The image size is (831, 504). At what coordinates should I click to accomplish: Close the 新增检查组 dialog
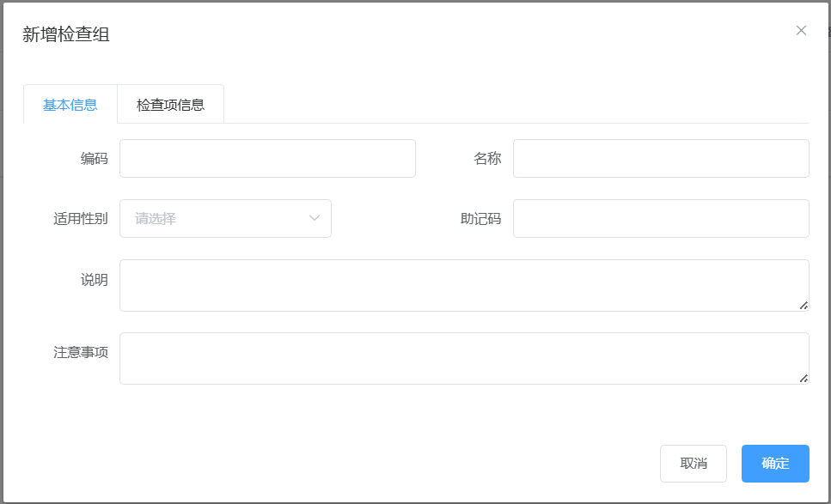(801, 31)
